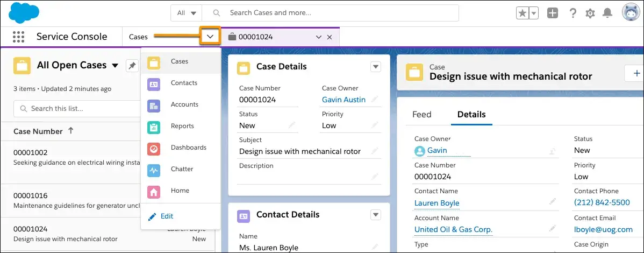
Task: Click the Setup gear icon
Action: tap(590, 13)
